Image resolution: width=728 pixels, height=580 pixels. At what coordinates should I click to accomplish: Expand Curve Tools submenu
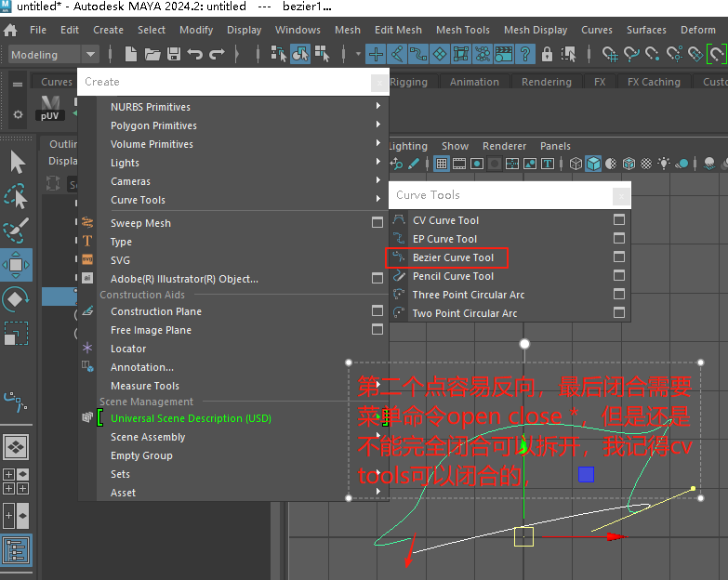click(377, 199)
